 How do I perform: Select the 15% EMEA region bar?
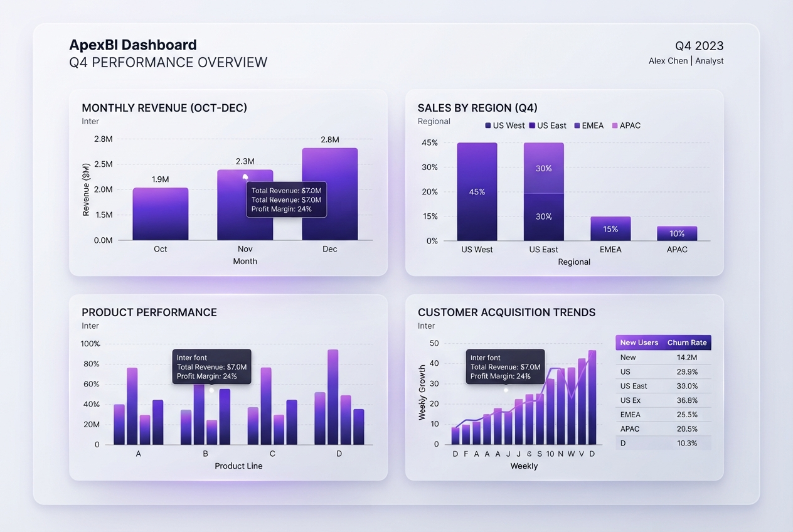(610, 229)
